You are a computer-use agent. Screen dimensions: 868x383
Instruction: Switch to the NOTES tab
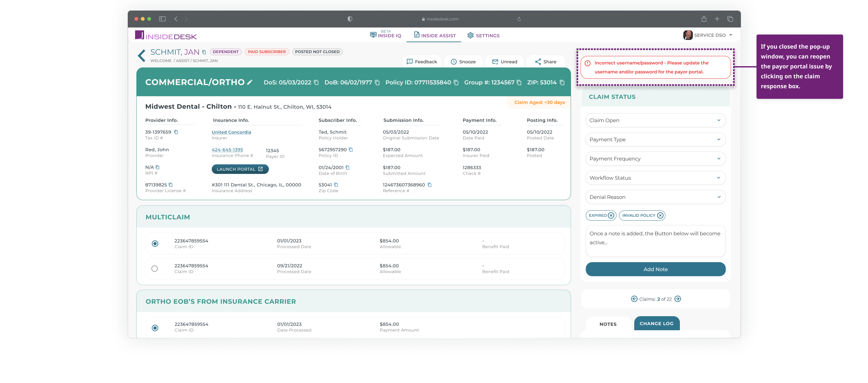coord(607,324)
